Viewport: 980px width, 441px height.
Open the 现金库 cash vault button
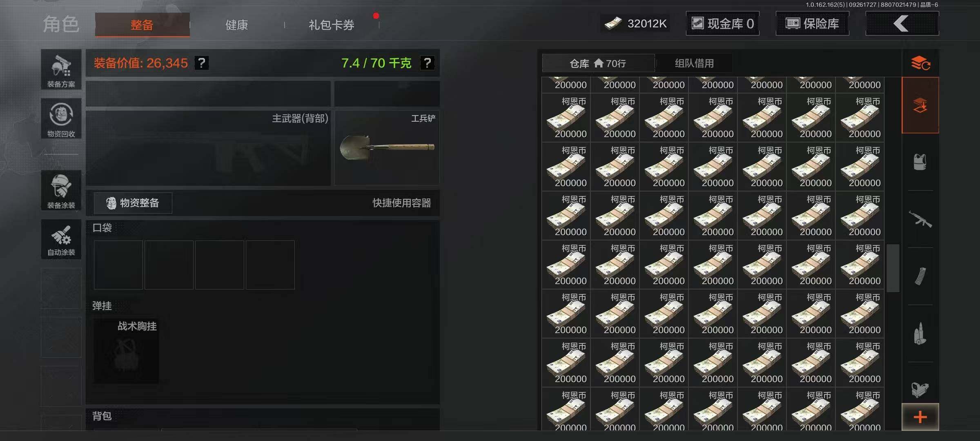coord(723,24)
